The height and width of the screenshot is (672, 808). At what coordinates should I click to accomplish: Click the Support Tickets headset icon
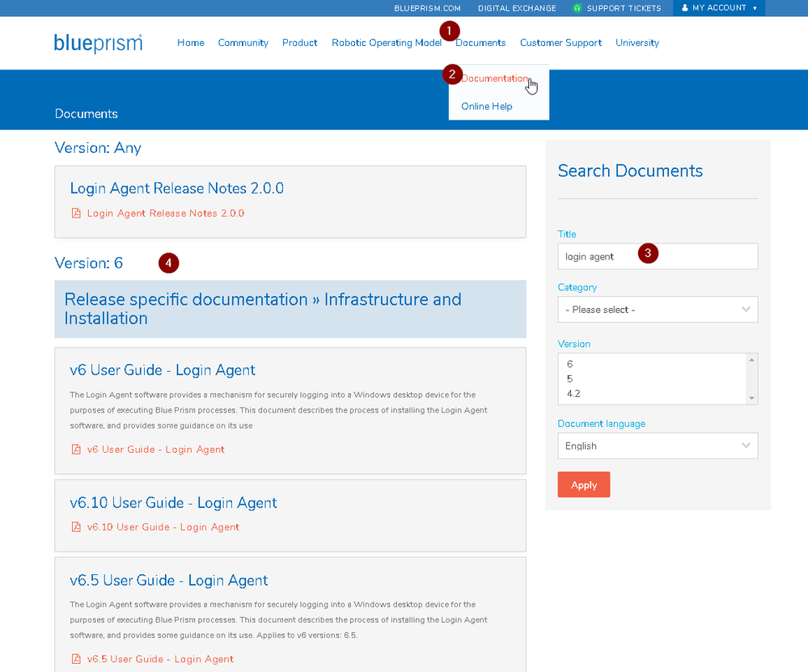click(577, 8)
